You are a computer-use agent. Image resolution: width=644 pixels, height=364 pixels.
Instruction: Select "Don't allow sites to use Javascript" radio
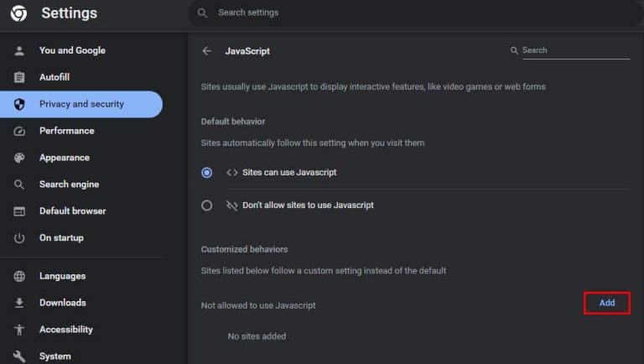click(x=206, y=205)
